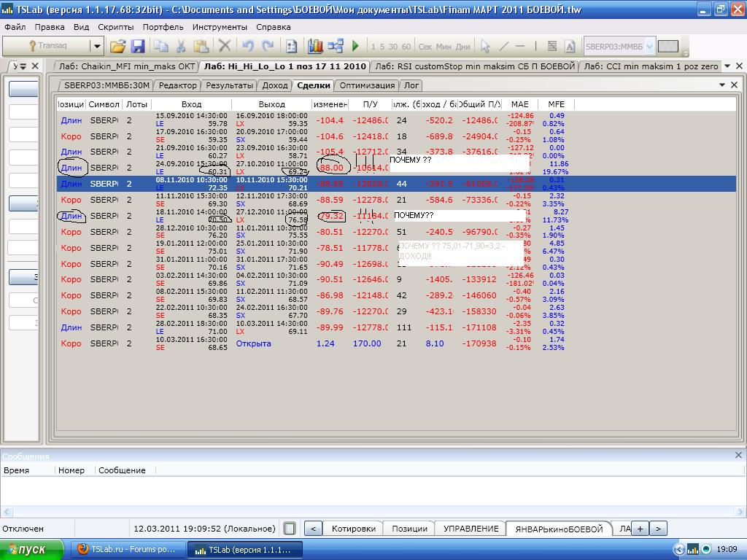The width and height of the screenshot is (747, 560).
Task: Add new workspace with + button
Action: (640, 529)
